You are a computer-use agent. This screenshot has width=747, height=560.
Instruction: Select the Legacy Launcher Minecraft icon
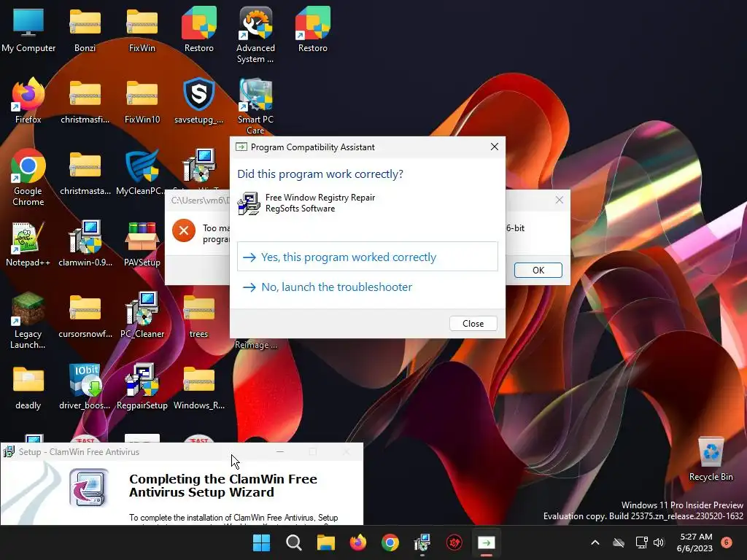(28, 320)
